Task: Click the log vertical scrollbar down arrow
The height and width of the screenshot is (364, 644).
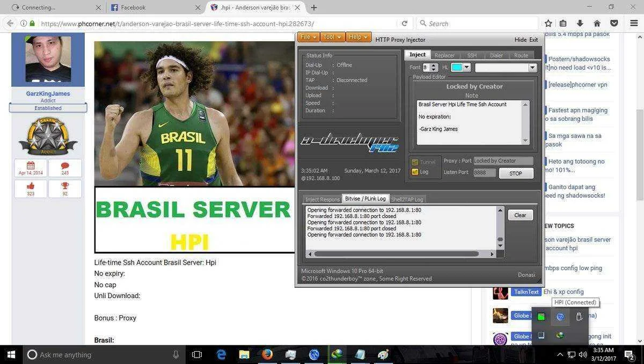Action: (500, 246)
